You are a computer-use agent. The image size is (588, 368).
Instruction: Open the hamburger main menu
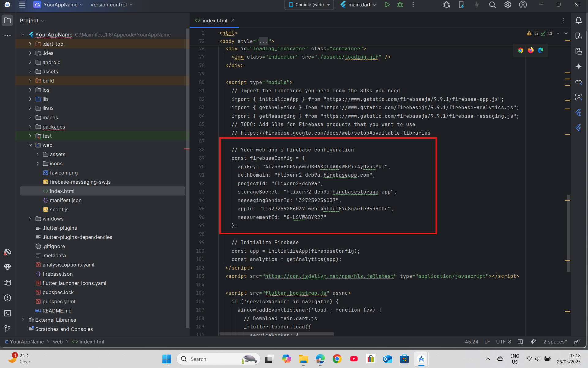click(x=22, y=5)
